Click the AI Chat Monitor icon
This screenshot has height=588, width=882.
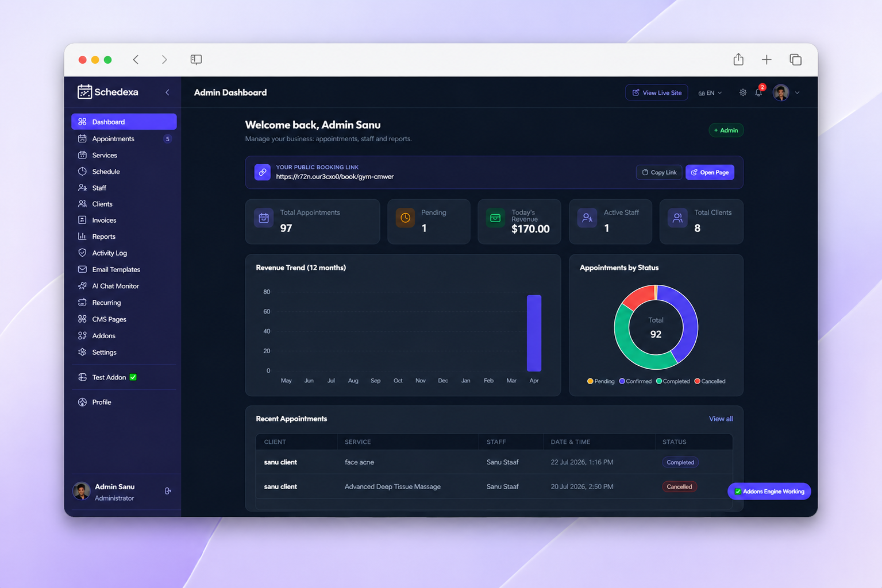pos(82,286)
